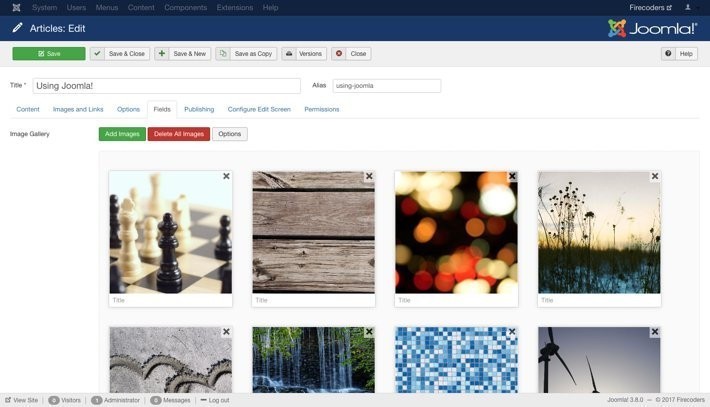Remove the chess image with its X
The image size is (710, 407).
click(x=226, y=176)
